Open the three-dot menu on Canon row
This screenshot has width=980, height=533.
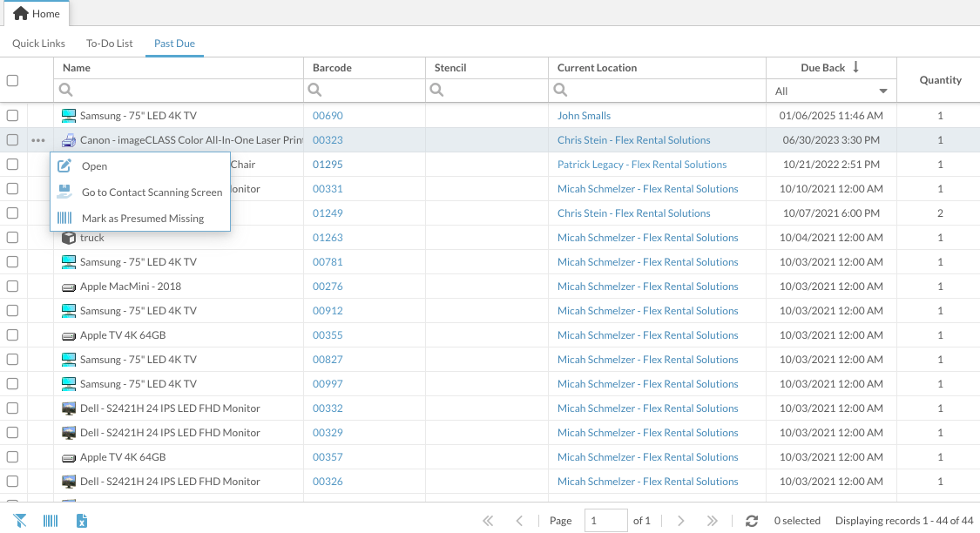[38, 140]
